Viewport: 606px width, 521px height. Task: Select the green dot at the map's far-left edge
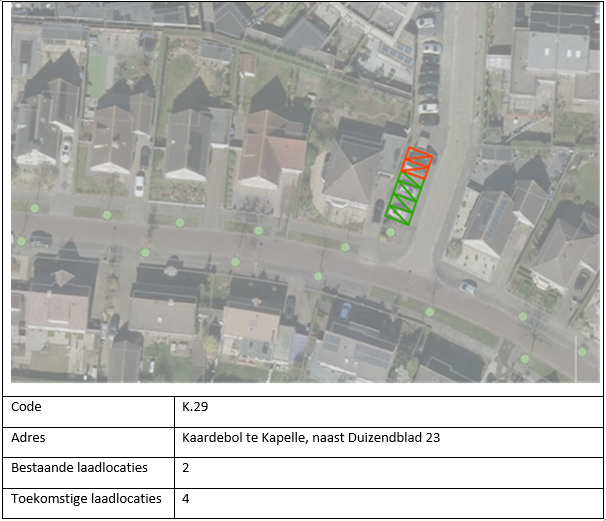(21, 241)
